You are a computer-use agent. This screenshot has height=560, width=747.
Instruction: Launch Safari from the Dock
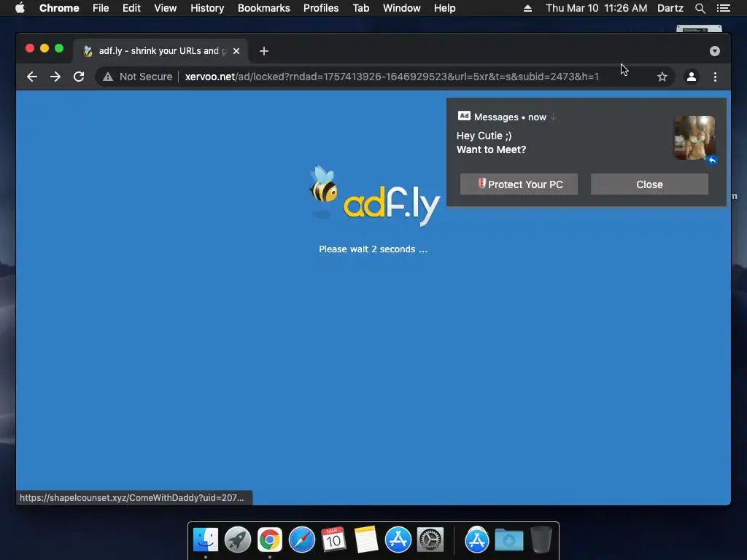[301, 540]
